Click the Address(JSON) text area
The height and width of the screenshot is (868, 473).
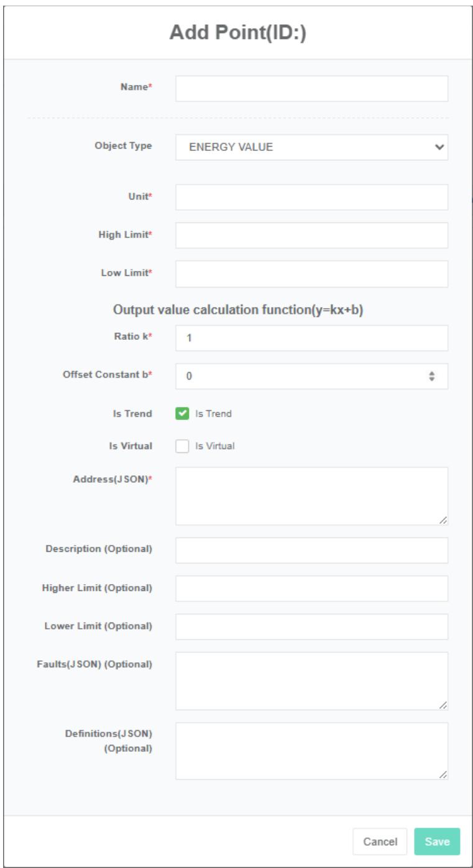click(311, 496)
